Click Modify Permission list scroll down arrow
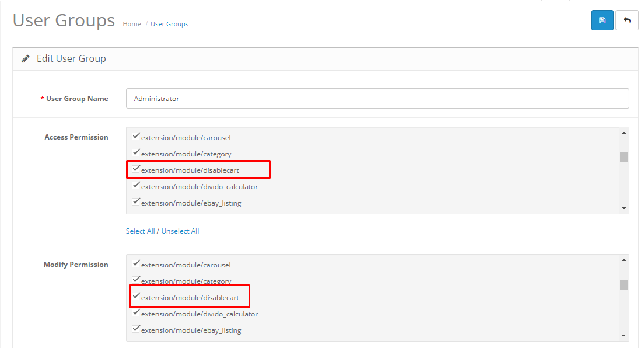The width and height of the screenshot is (644, 348). (x=624, y=336)
